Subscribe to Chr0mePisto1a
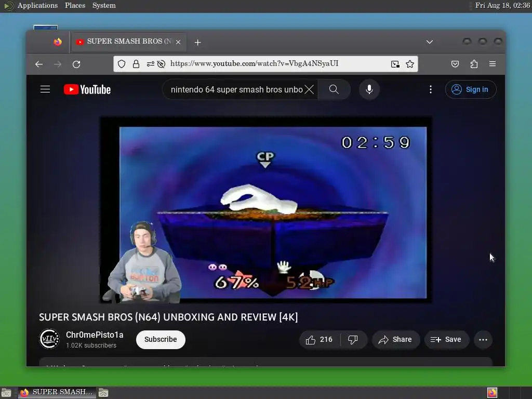This screenshot has height=399, width=532. 161,340
